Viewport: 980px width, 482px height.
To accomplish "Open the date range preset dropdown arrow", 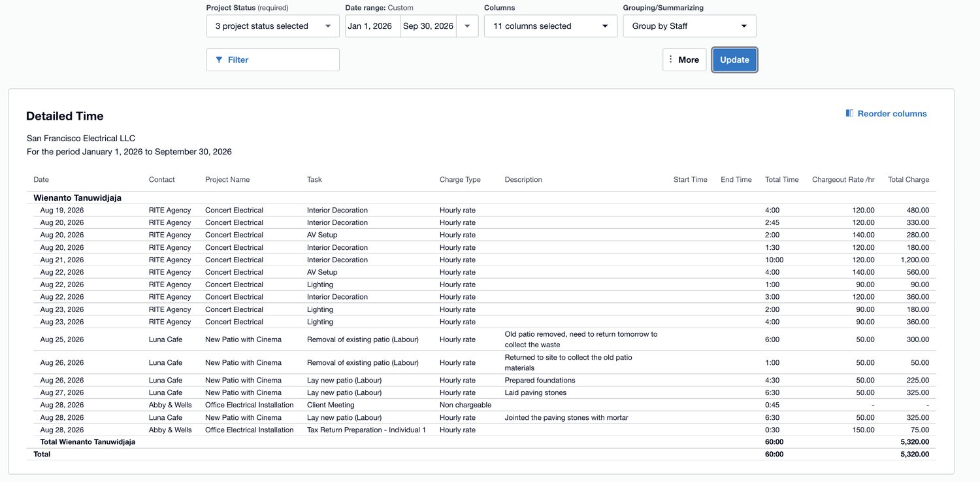I will (467, 26).
